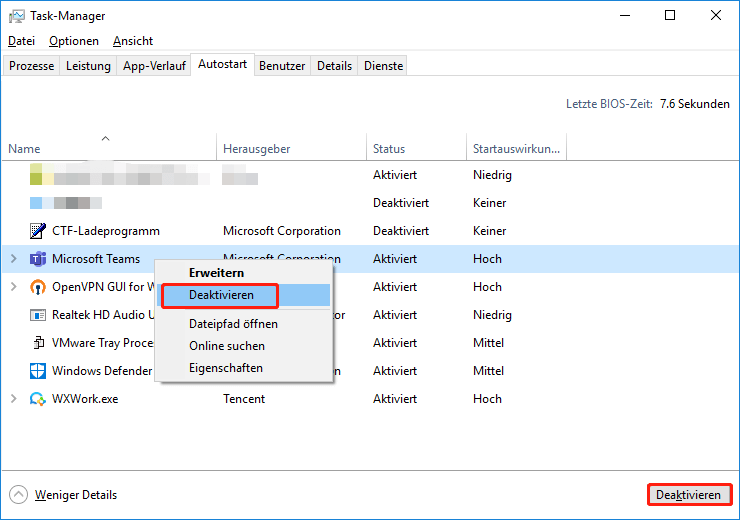
Task: Click the 7.6 Sekunden BIOS time value
Action: 695,104
